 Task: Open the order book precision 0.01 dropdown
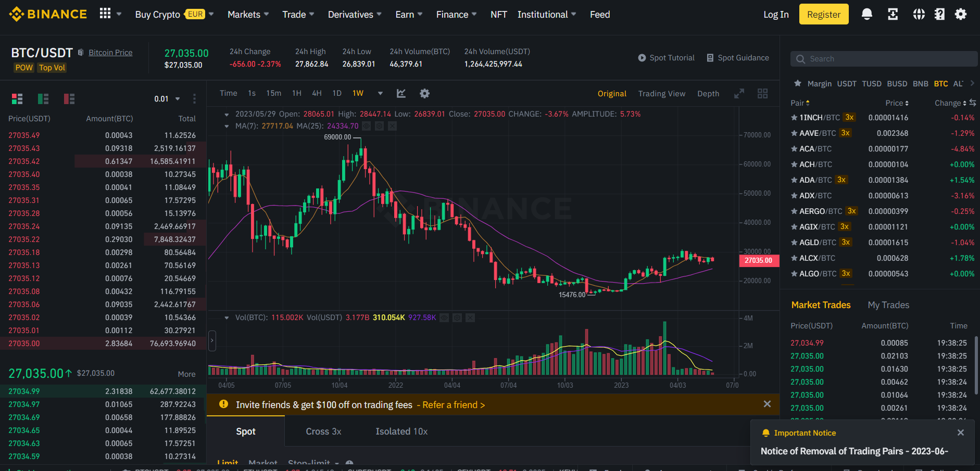coord(167,98)
